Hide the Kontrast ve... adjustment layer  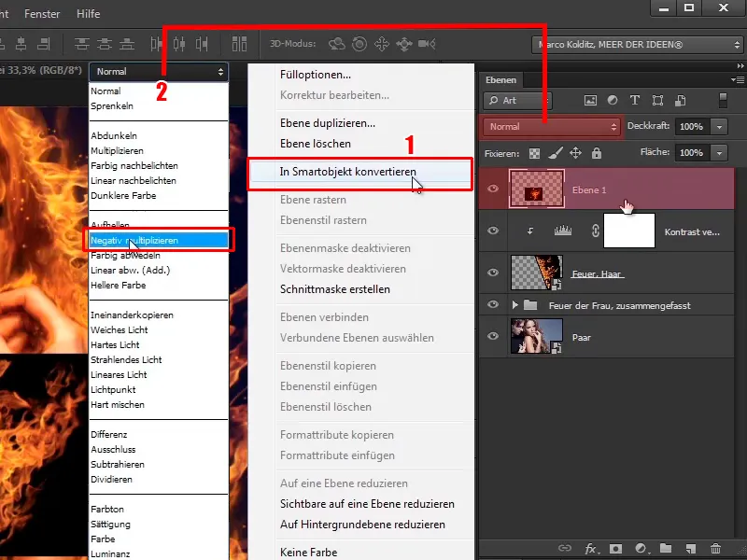(493, 231)
